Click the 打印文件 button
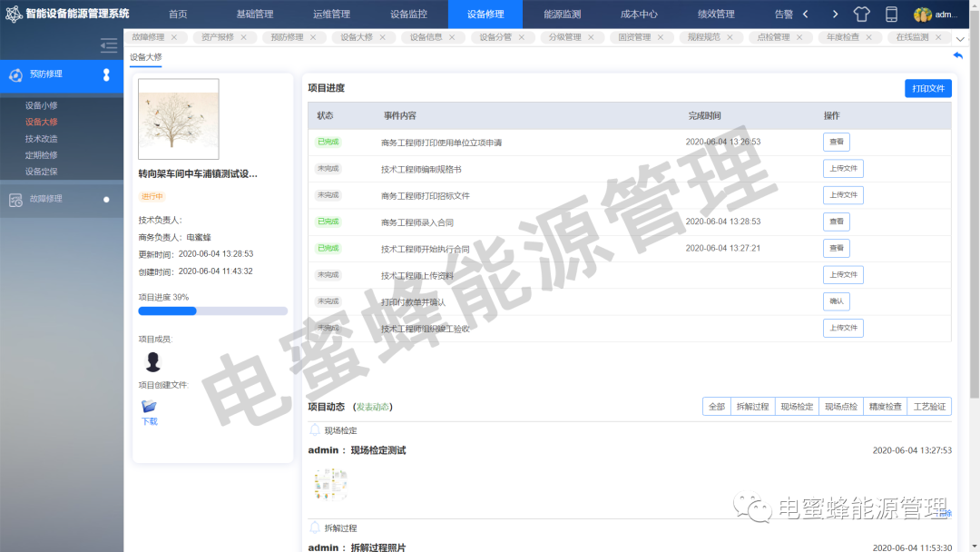This screenshot has width=980, height=552. 928,88
